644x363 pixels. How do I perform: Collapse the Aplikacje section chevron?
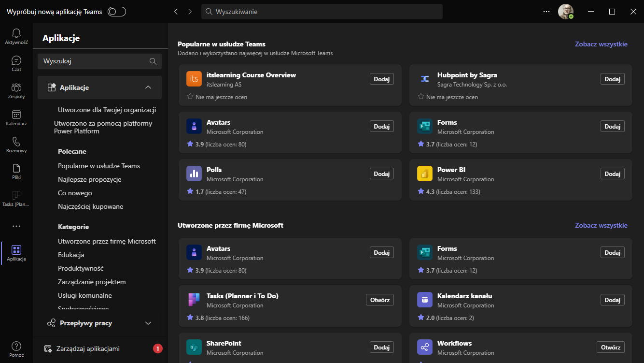tap(148, 87)
